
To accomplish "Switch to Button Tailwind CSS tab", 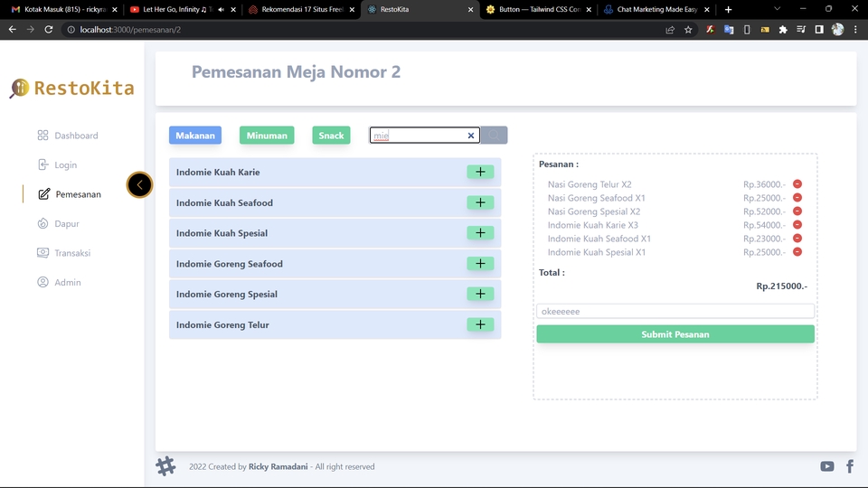I will [539, 9].
